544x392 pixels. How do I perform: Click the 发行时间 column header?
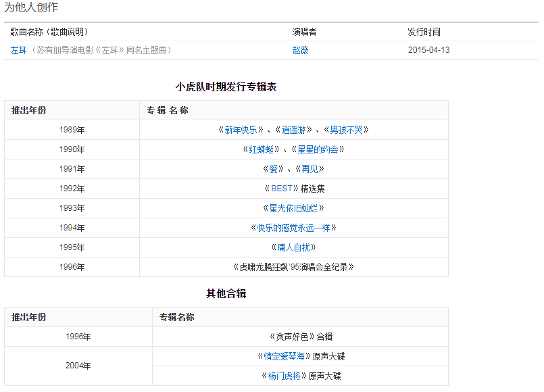424,32
